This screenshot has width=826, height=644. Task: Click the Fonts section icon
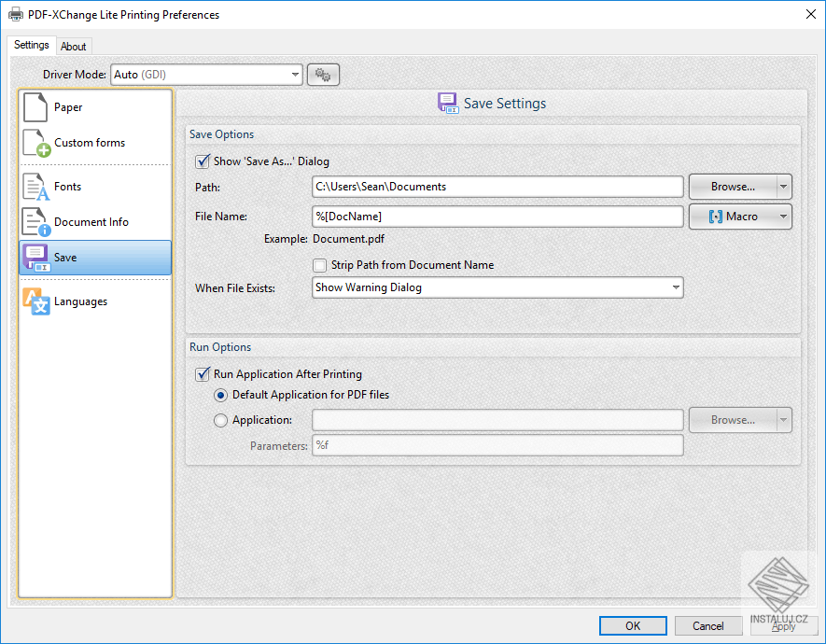coord(35,187)
